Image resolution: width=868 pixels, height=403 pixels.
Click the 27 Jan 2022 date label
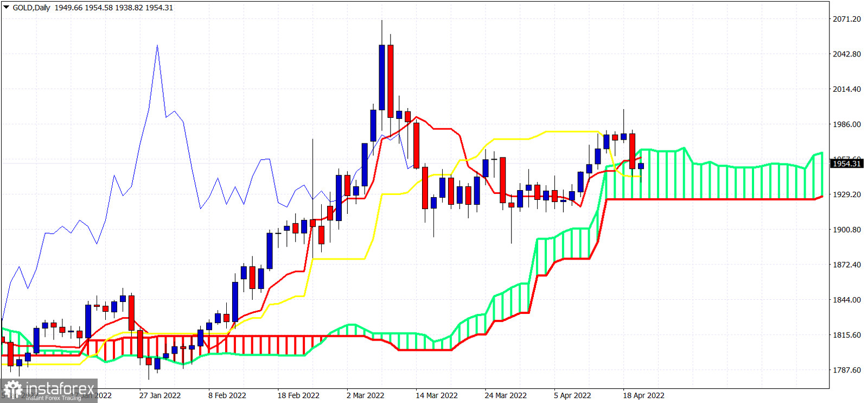[160, 395]
